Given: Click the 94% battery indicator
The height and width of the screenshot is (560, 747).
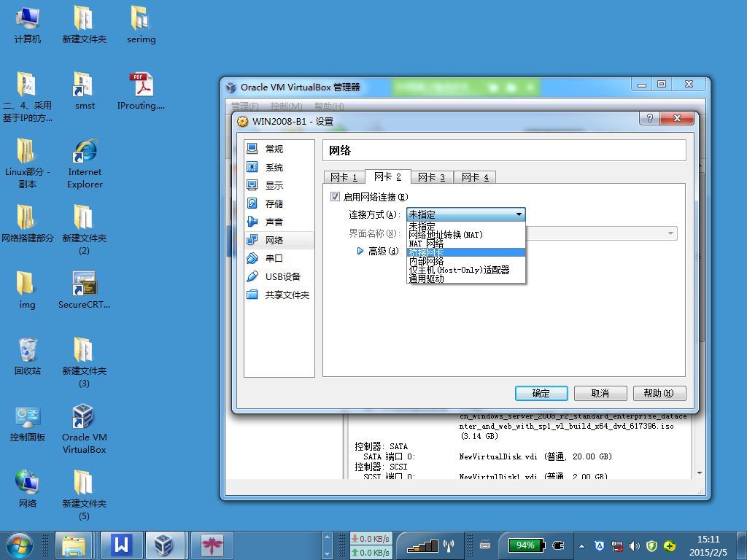Looking at the screenshot, I should (x=525, y=545).
